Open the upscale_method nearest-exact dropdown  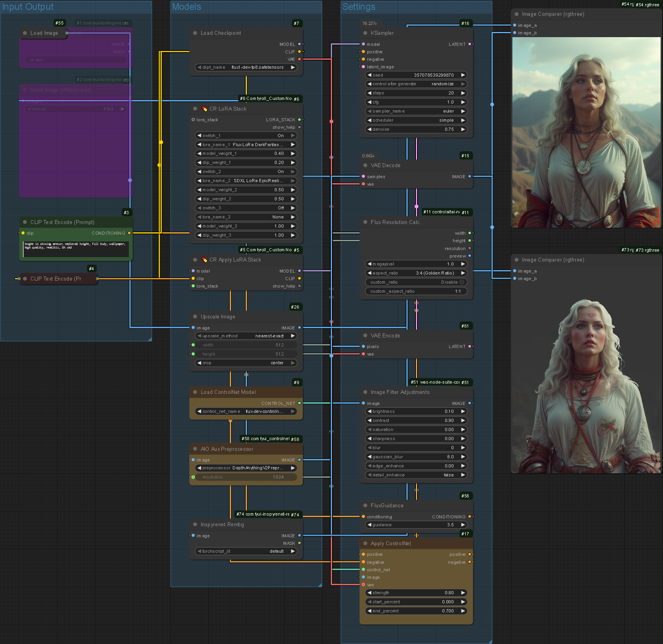coord(246,336)
